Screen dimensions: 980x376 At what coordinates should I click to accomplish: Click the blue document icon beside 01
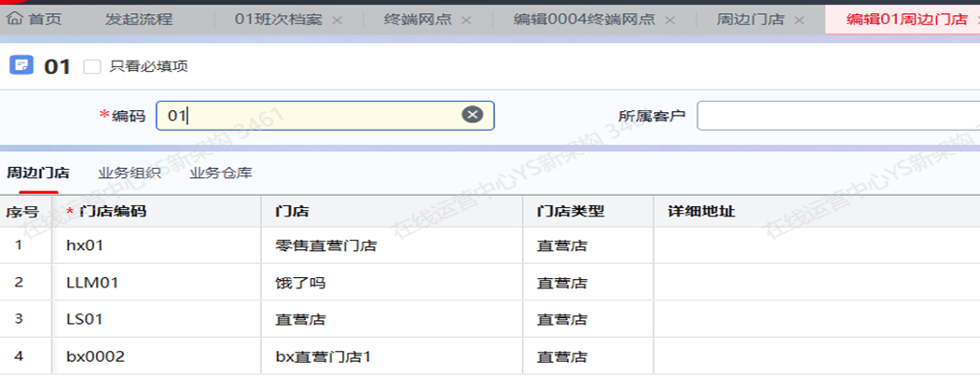[x=21, y=65]
